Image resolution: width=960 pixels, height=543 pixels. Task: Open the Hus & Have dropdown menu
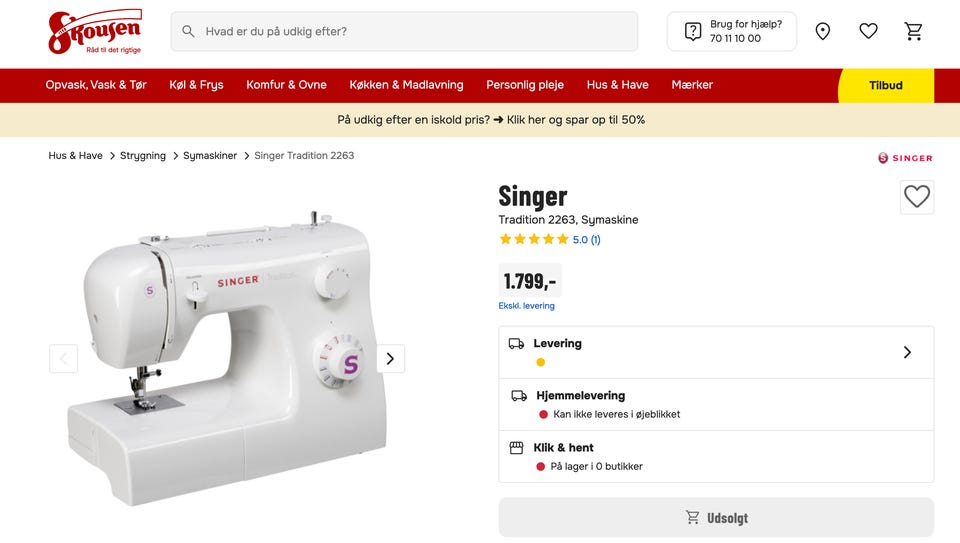click(617, 85)
